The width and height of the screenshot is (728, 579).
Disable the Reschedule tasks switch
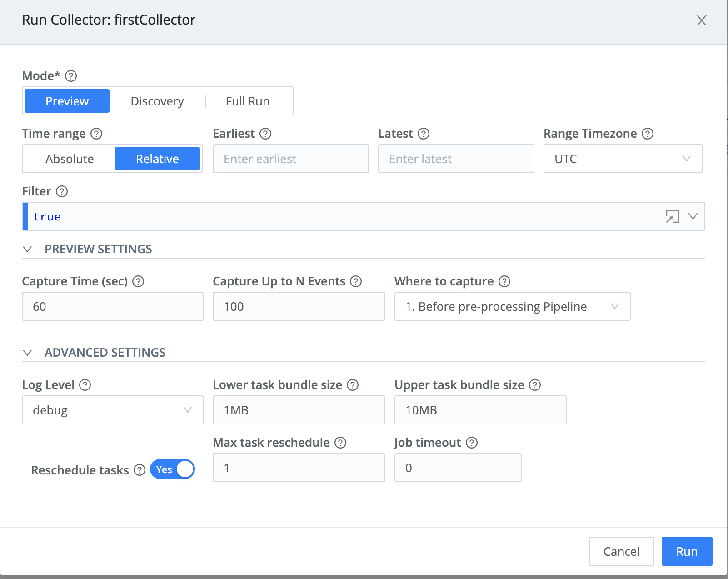(x=172, y=469)
